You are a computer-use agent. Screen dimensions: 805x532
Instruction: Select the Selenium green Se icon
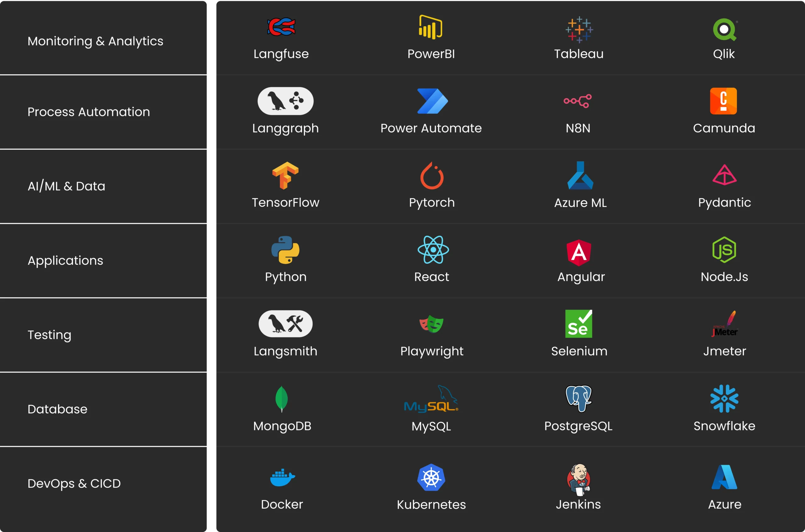578,324
